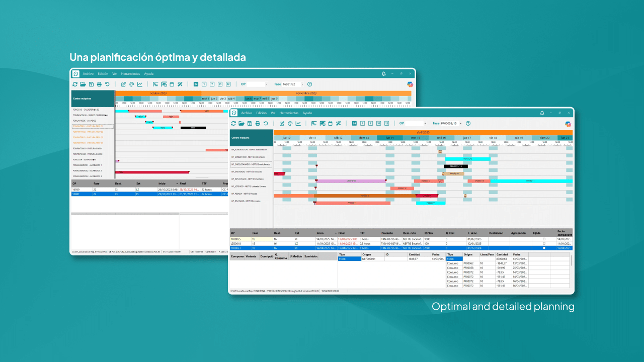Click the magic wand icon in the back window

click(180, 84)
